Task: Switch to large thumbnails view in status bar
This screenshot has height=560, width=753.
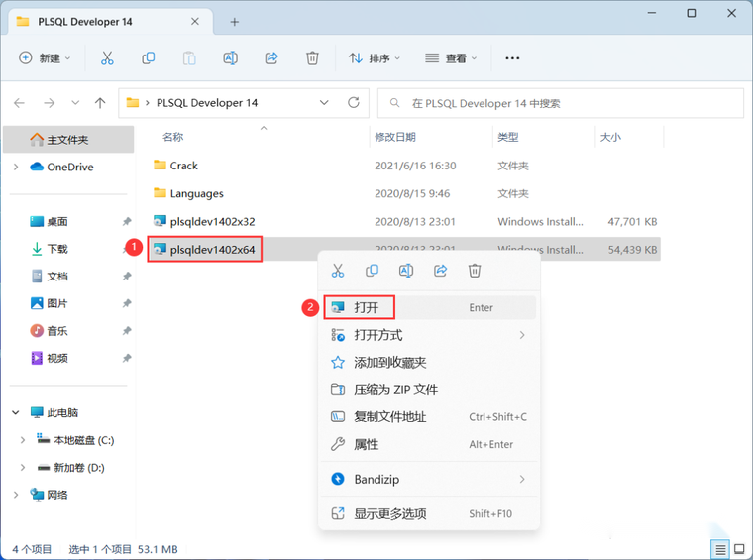Action: click(x=739, y=549)
